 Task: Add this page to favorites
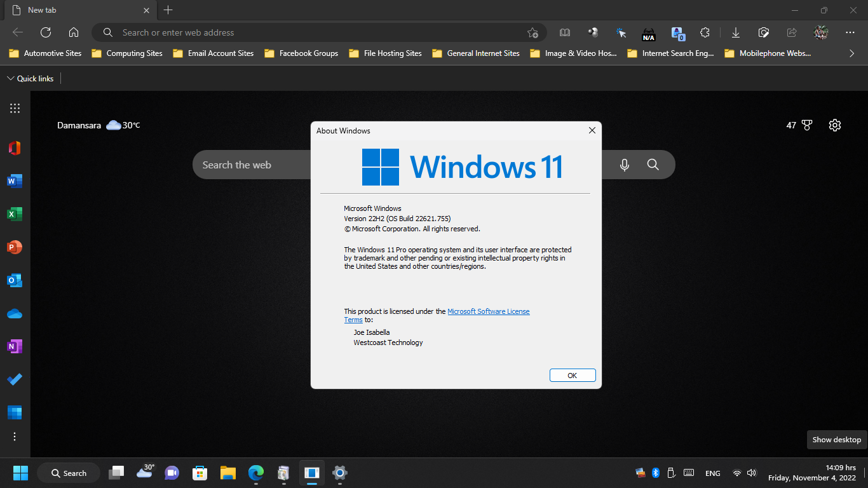pos(532,32)
